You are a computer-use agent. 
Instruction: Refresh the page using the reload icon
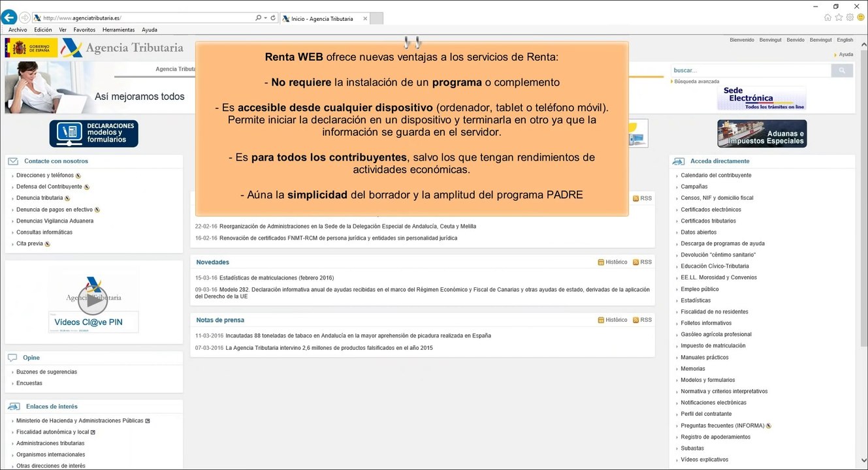(x=273, y=18)
